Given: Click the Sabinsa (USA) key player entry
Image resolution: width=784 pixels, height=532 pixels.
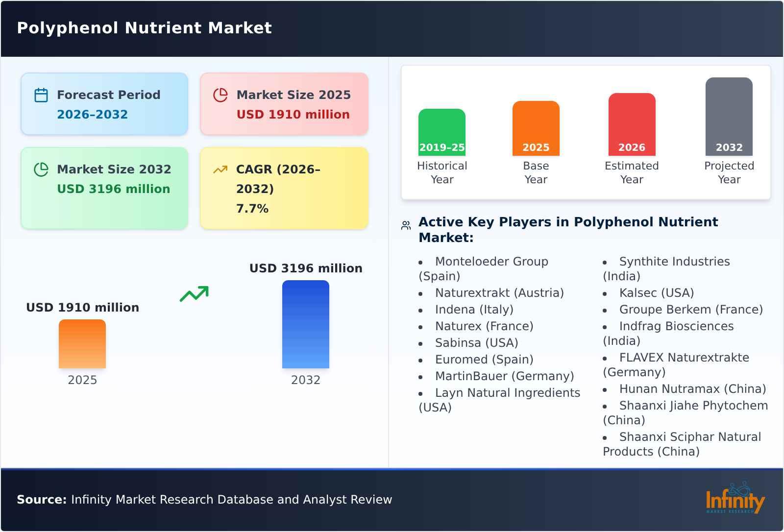Looking at the screenshot, I should 476,342.
